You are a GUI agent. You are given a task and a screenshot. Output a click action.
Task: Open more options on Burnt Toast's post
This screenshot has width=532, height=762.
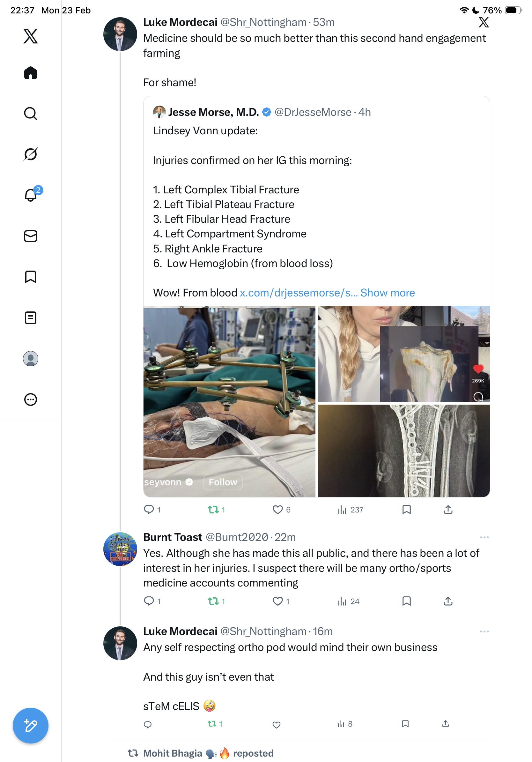[x=484, y=537]
